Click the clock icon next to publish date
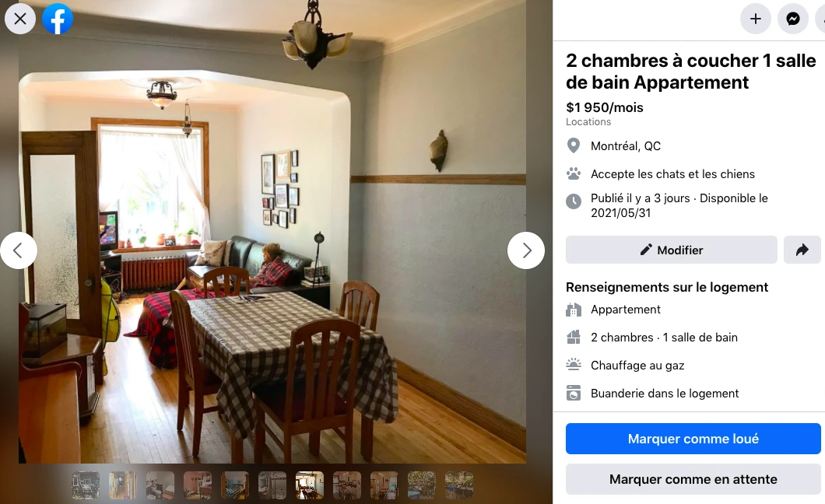Image resolution: width=825 pixels, height=504 pixels. point(574,201)
